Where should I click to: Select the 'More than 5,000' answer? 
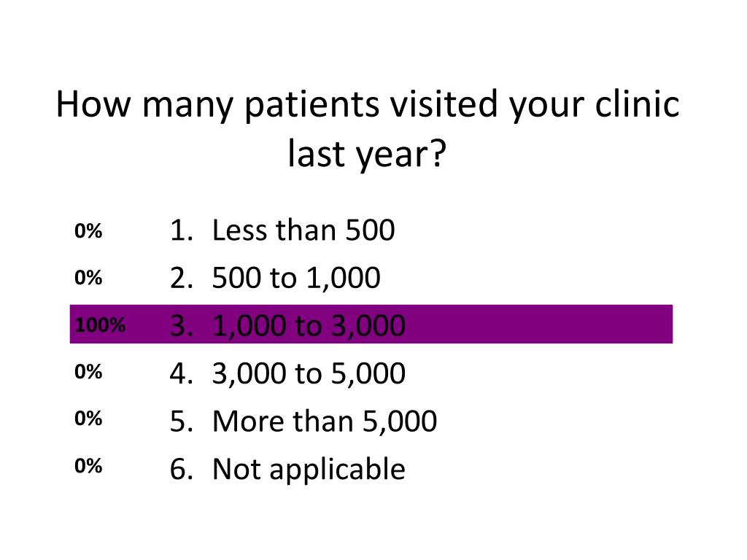pyautogui.click(x=325, y=421)
